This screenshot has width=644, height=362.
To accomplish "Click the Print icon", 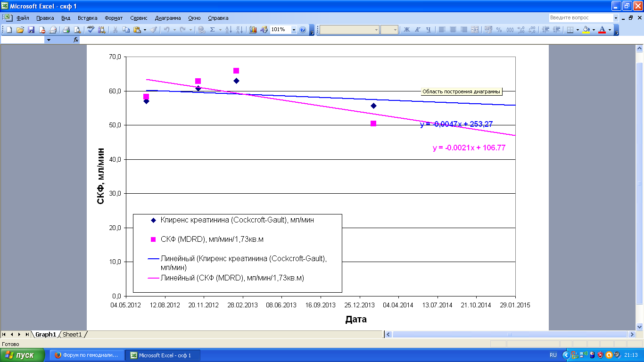I will click(66, 30).
